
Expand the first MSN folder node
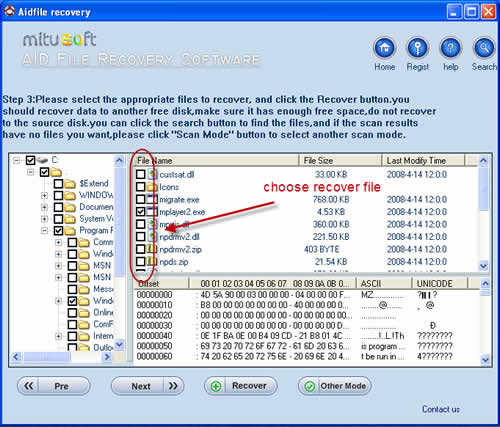(x=58, y=266)
